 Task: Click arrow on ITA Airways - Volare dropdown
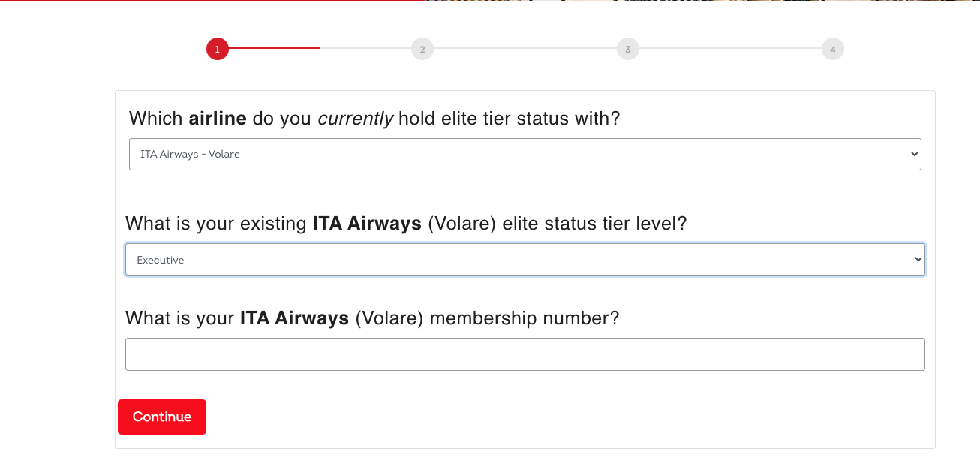click(914, 154)
